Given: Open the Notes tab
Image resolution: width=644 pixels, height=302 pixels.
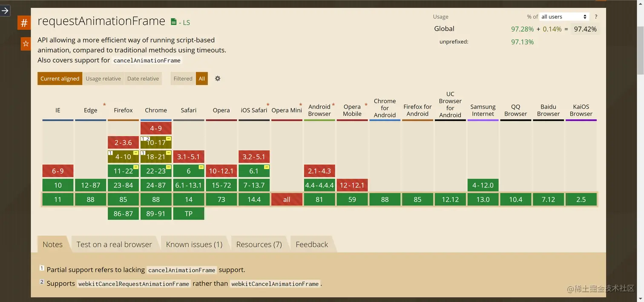Looking at the screenshot, I should [x=52, y=244].
